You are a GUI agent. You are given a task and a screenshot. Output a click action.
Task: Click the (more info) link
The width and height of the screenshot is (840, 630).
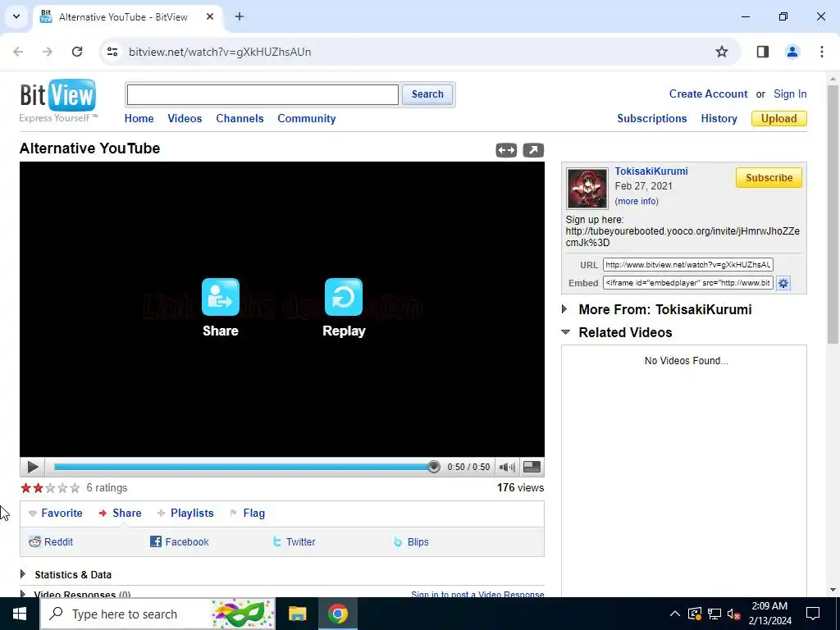tap(637, 201)
